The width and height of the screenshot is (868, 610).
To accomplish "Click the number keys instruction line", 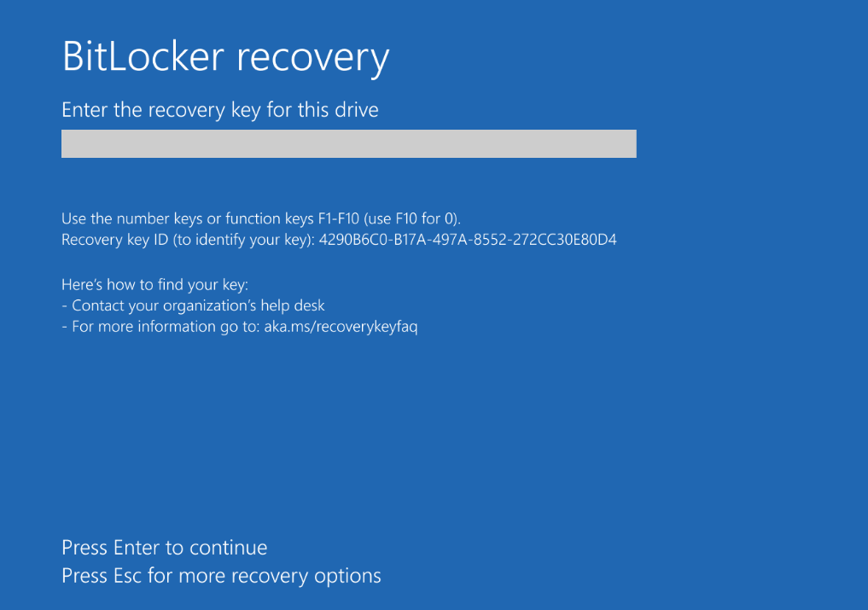I will [x=260, y=218].
